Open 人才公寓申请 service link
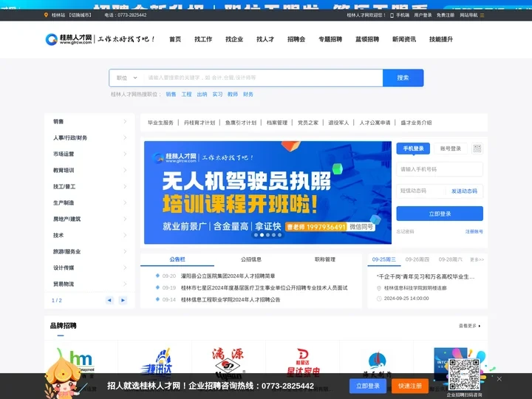Screen dimensions: 532x399 click(x=375, y=123)
